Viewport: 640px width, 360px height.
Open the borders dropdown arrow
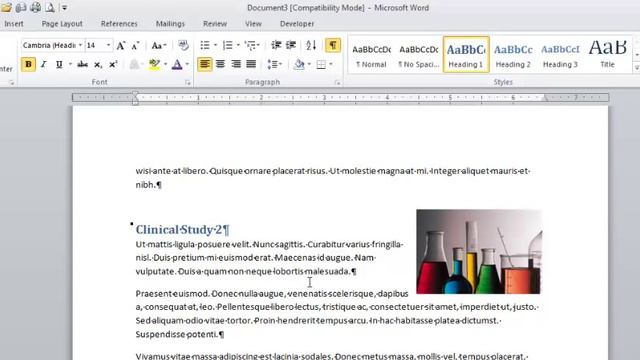(x=331, y=64)
